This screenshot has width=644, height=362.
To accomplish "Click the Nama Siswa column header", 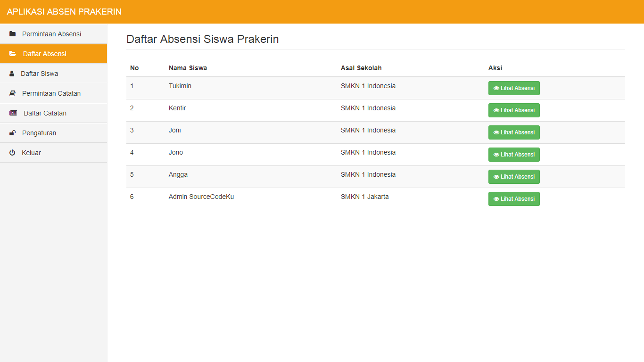I will tap(188, 68).
